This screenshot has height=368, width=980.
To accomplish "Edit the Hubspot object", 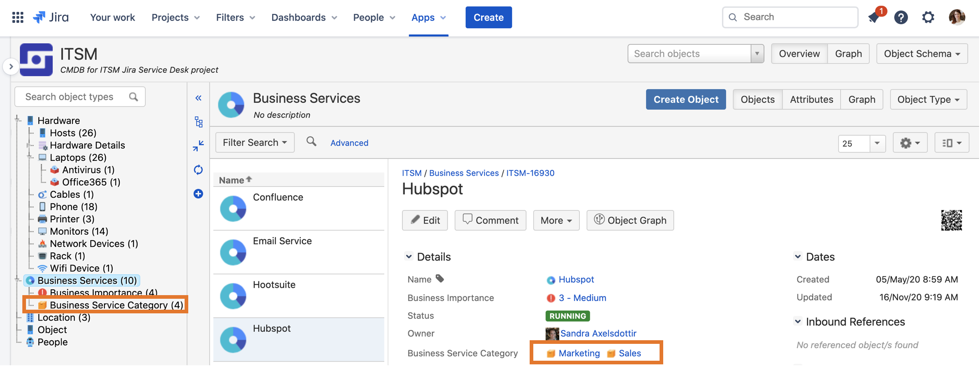I will click(x=425, y=220).
